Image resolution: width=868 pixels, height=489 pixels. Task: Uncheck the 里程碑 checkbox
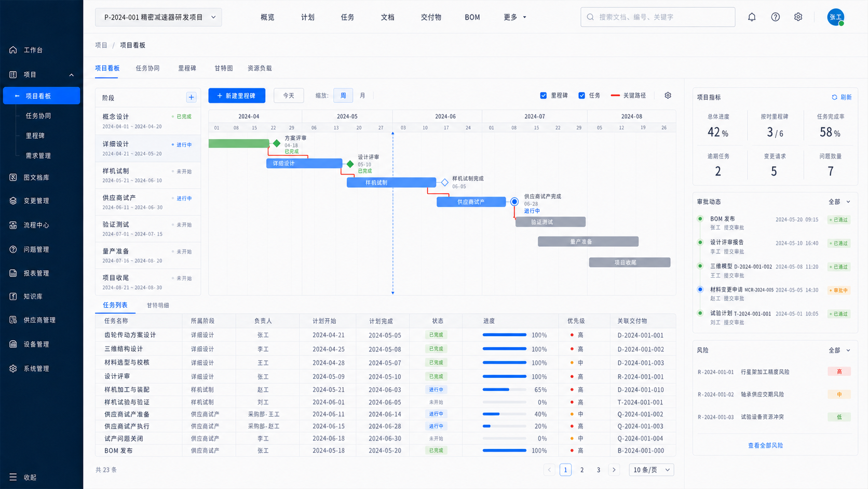(x=544, y=96)
